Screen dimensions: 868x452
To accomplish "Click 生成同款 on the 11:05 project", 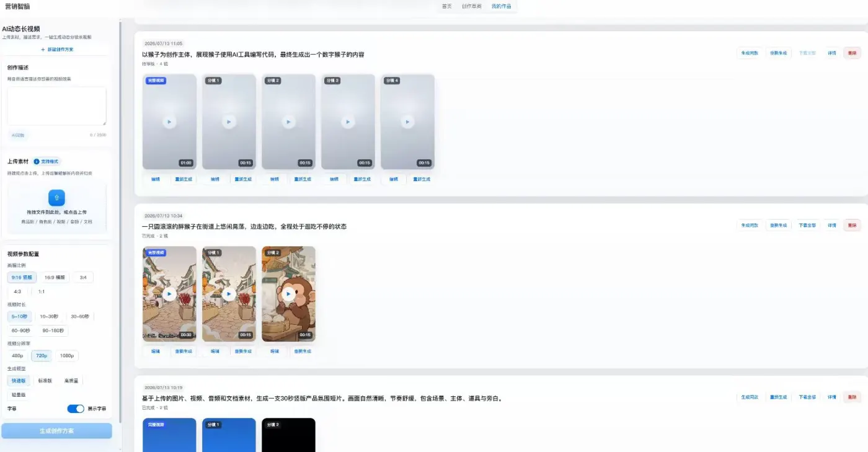I will pos(750,53).
